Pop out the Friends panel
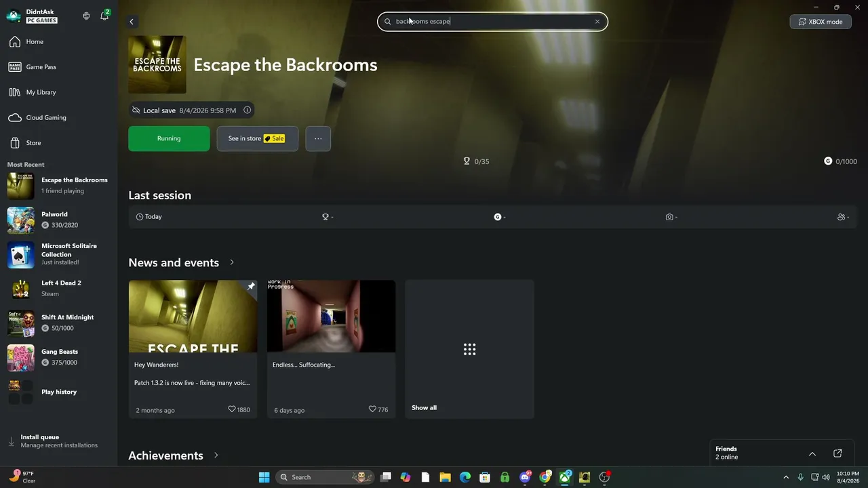 [837, 453]
